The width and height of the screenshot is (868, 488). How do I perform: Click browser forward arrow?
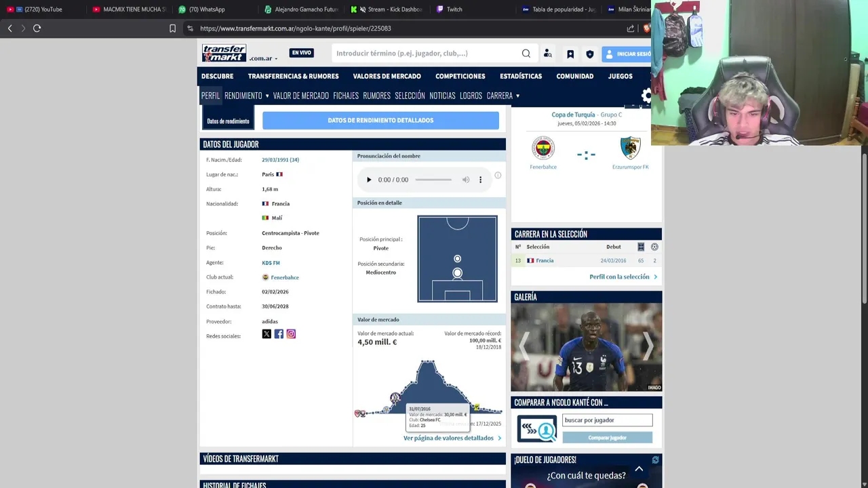pyautogui.click(x=23, y=28)
